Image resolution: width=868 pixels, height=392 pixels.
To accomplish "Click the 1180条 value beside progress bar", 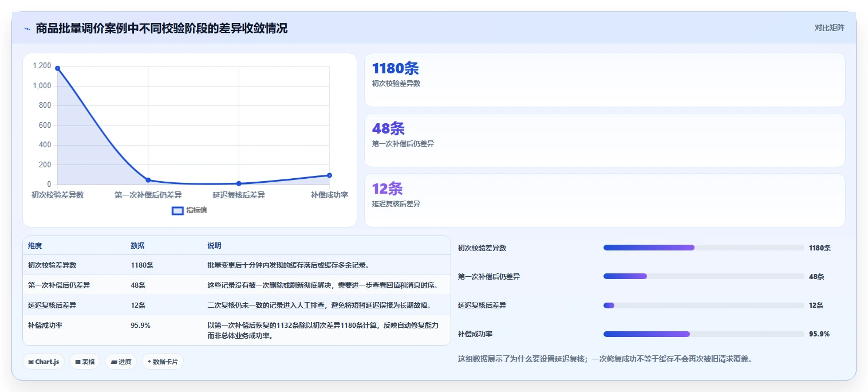I will [x=820, y=248].
